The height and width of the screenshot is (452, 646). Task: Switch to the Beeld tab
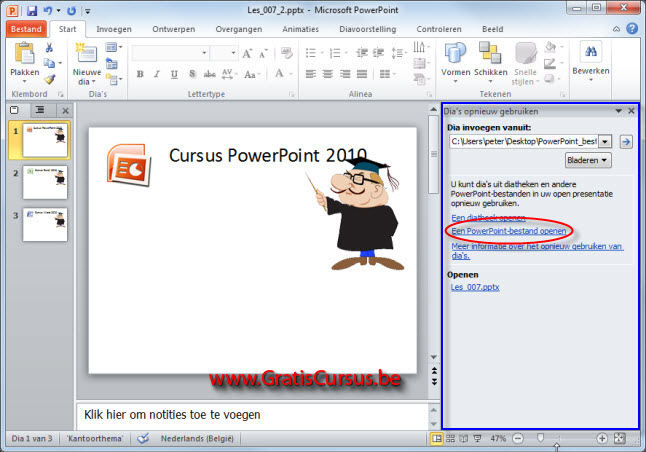492,29
